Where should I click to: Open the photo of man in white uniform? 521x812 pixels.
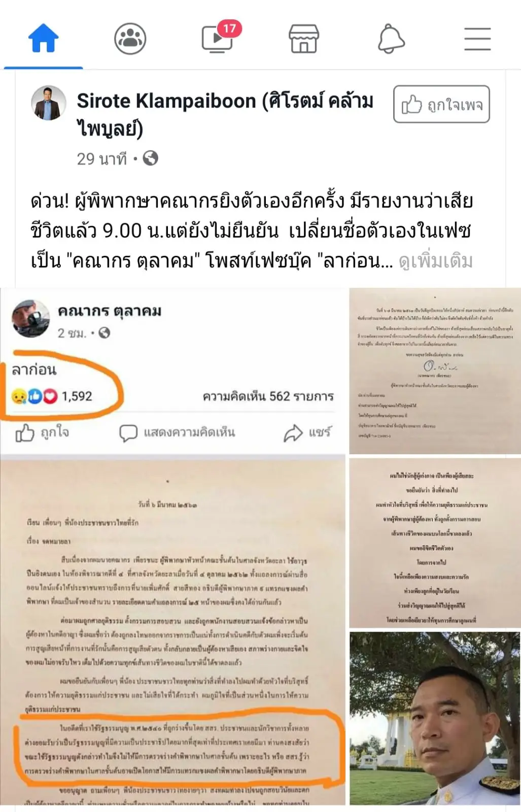435,718
